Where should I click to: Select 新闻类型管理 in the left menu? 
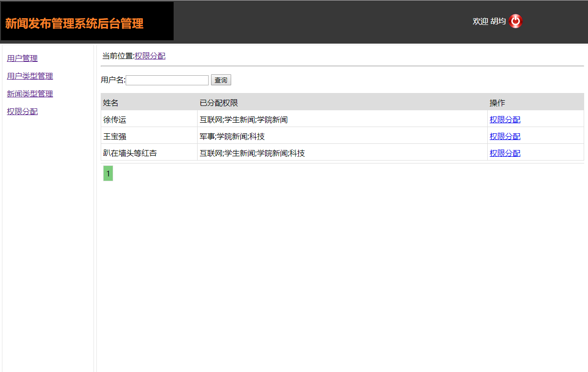[30, 93]
